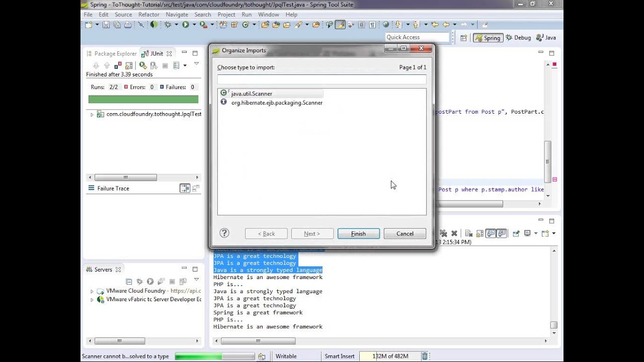
Task: Toggle Show Console on Standard Error change
Action: pos(502,233)
